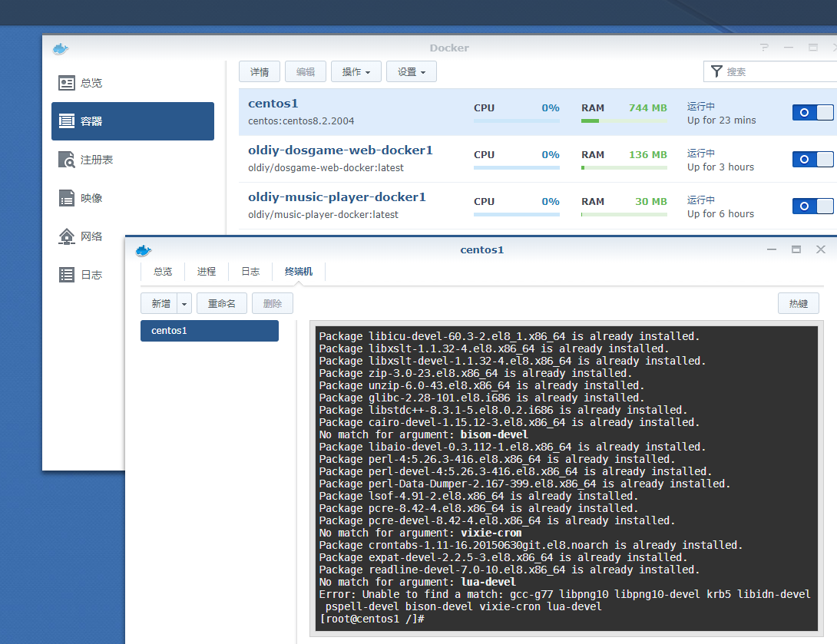The image size is (837, 644).
Task: Toggle the centos1 container power switch
Action: tap(812, 112)
